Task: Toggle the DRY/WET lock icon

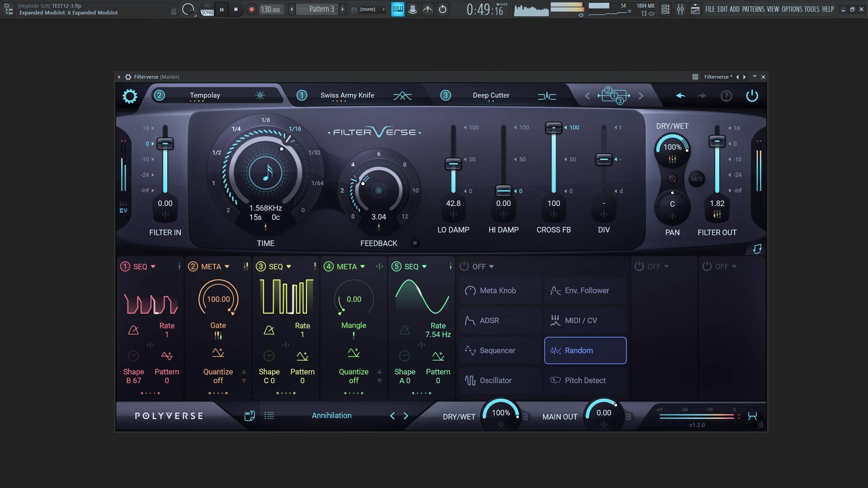Action: 525,417
